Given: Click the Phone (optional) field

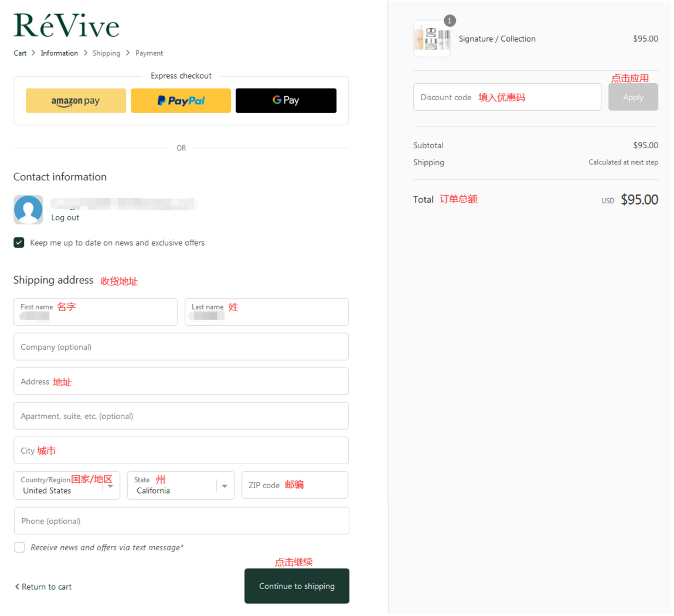Looking at the screenshot, I should coord(182,521).
